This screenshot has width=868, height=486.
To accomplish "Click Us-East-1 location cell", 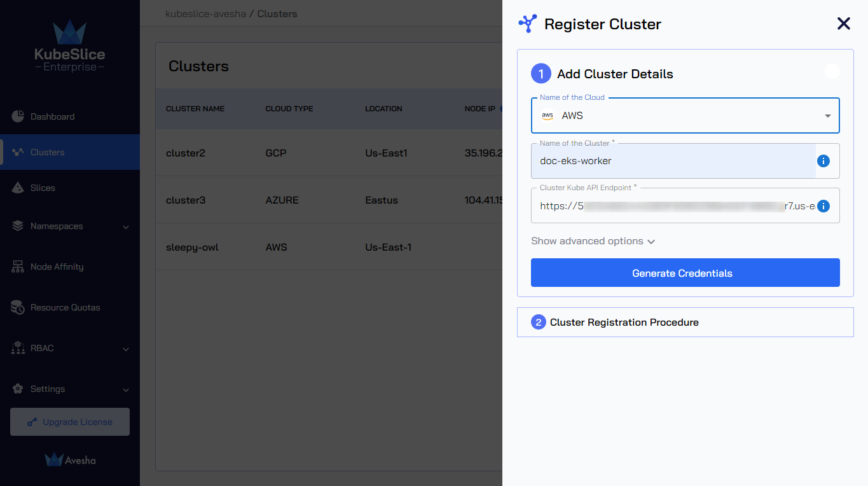I will point(388,247).
